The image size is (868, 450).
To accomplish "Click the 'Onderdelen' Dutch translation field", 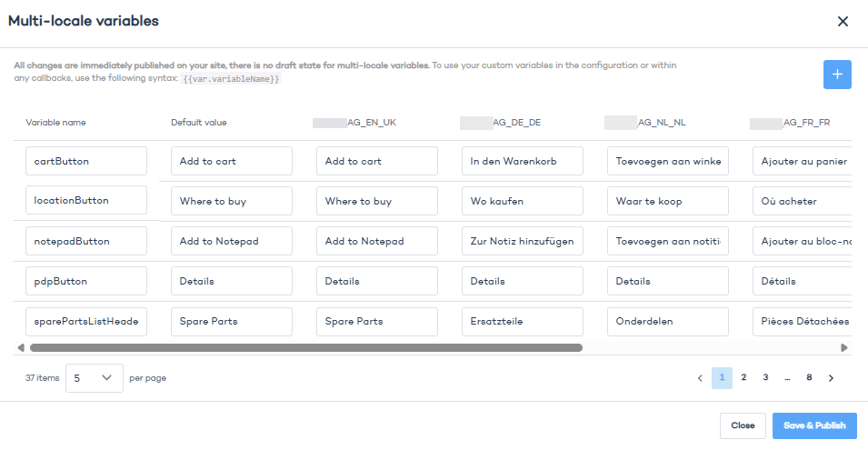I will pyautogui.click(x=668, y=321).
